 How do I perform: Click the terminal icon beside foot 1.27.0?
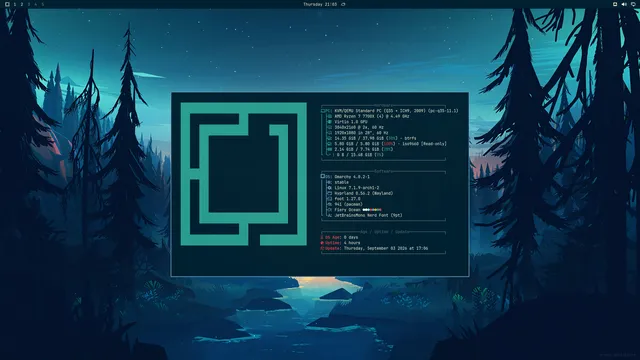coord(329,199)
